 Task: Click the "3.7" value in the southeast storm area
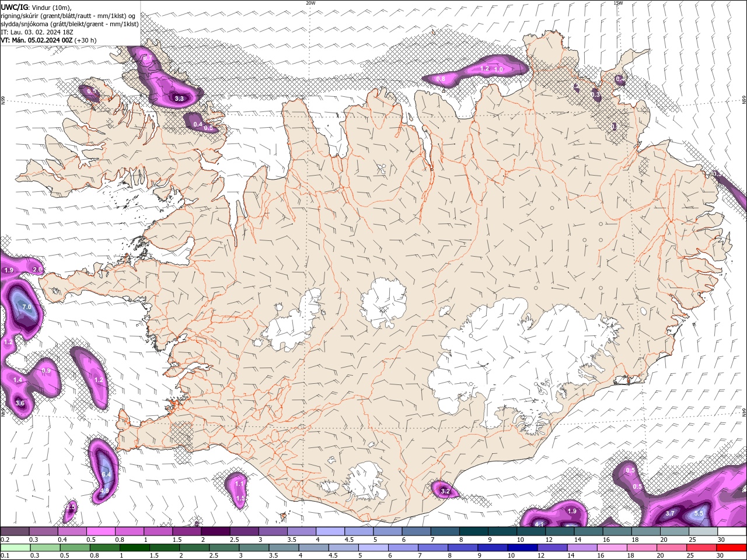670,513
